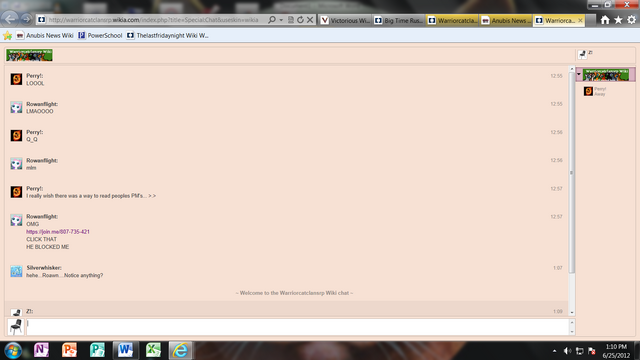
Task: Expand the address bar dropdown arrow
Action: click(281, 20)
